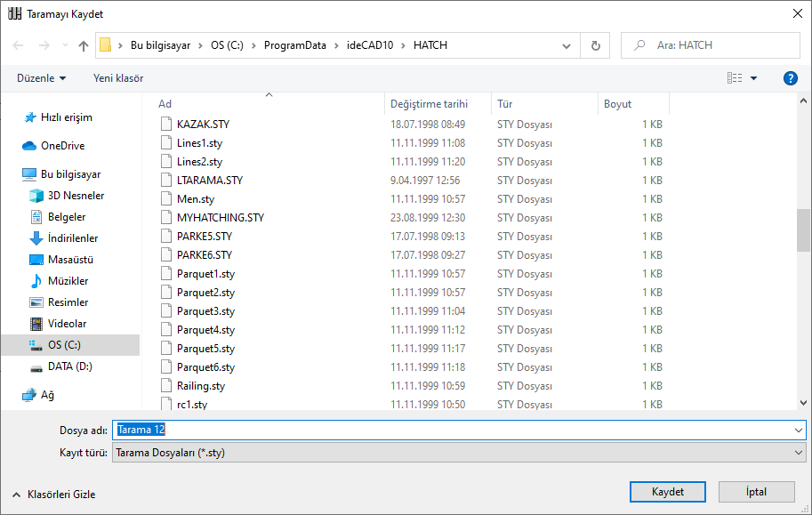Select ProgramData in the address path
This screenshot has width=812, height=515.
pyautogui.click(x=295, y=45)
